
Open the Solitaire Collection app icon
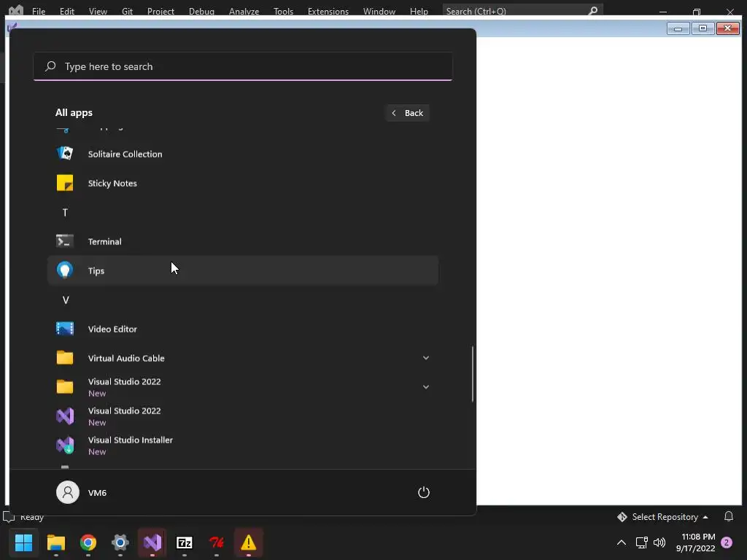[x=65, y=153]
